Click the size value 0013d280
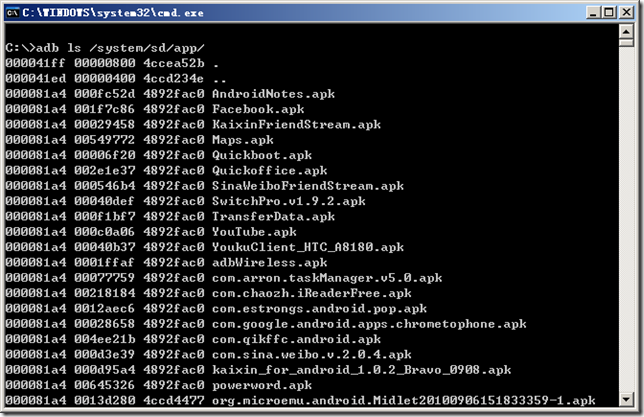The width and height of the screenshot is (644, 417). coord(105,400)
